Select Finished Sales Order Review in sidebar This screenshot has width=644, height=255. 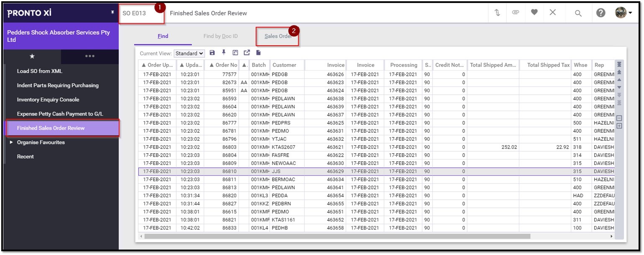(x=62, y=128)
